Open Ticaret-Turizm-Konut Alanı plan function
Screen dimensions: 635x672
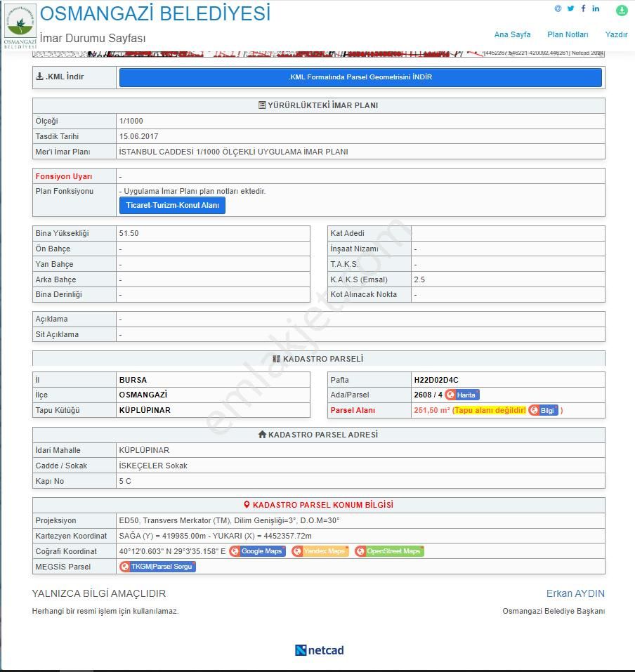click(172, 205)
